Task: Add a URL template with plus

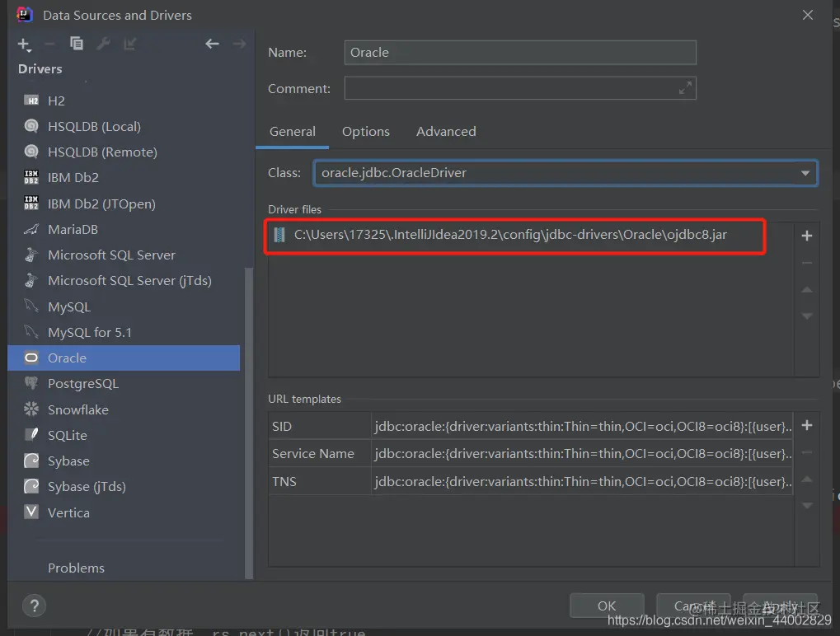Action: [x=807, y=426]
